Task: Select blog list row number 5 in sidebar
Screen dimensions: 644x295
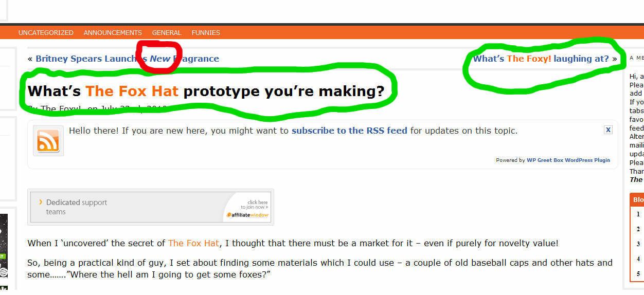Action: 638,274
